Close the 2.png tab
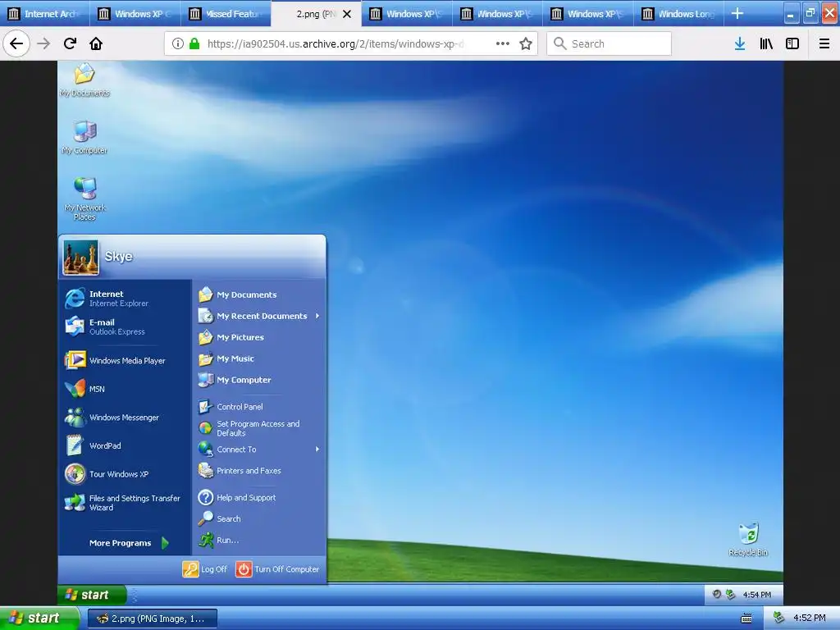 pos(347,14)
